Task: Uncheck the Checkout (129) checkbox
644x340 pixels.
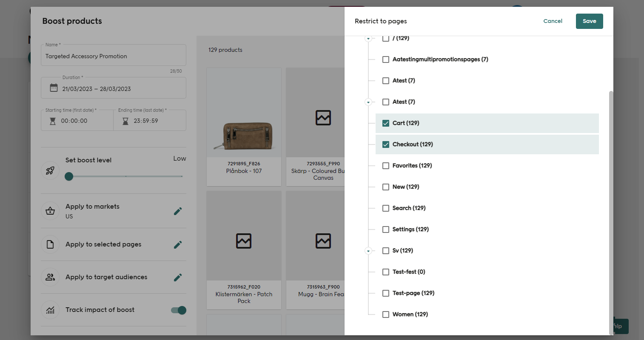Action: [386, 144]
